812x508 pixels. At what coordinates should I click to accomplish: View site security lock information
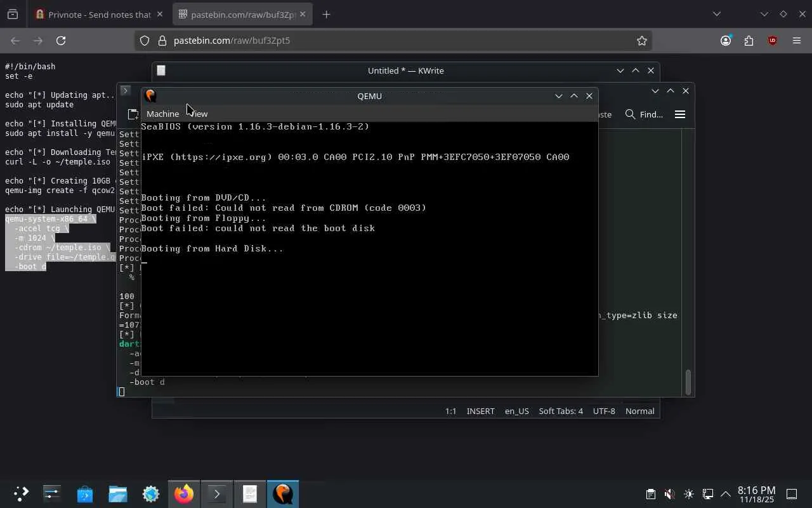pos(162,41)
